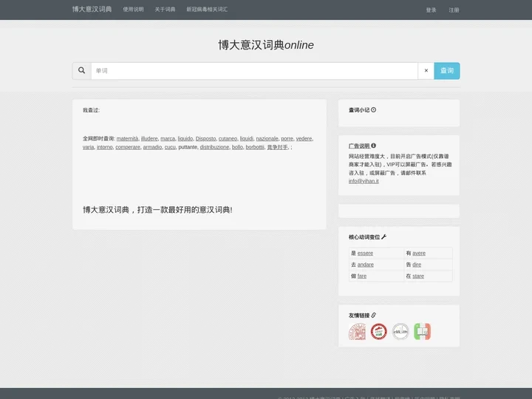532x399 pixels.
Task: Look up the word Disposto
Action: click(x=206, y=138)
